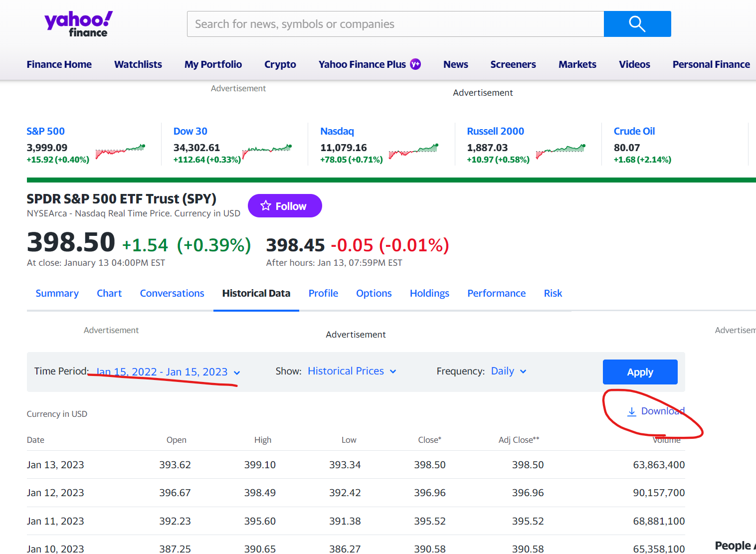Open the S&P 500 sparkline chart
756x554 pixels.
120,151
